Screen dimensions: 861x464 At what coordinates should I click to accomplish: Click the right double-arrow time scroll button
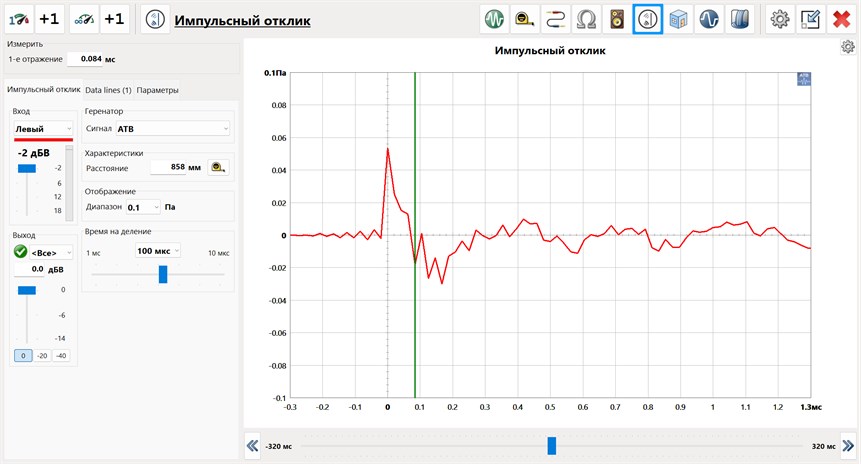coord(848,446)
